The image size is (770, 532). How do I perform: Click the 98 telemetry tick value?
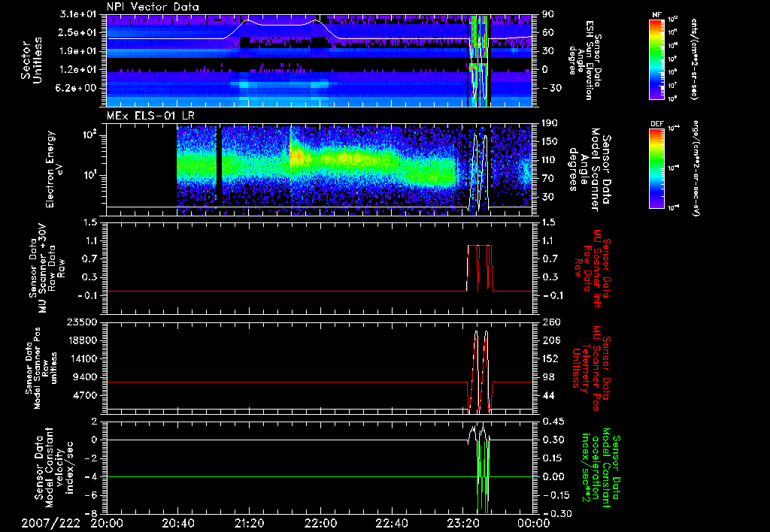(x=548, y=377)
